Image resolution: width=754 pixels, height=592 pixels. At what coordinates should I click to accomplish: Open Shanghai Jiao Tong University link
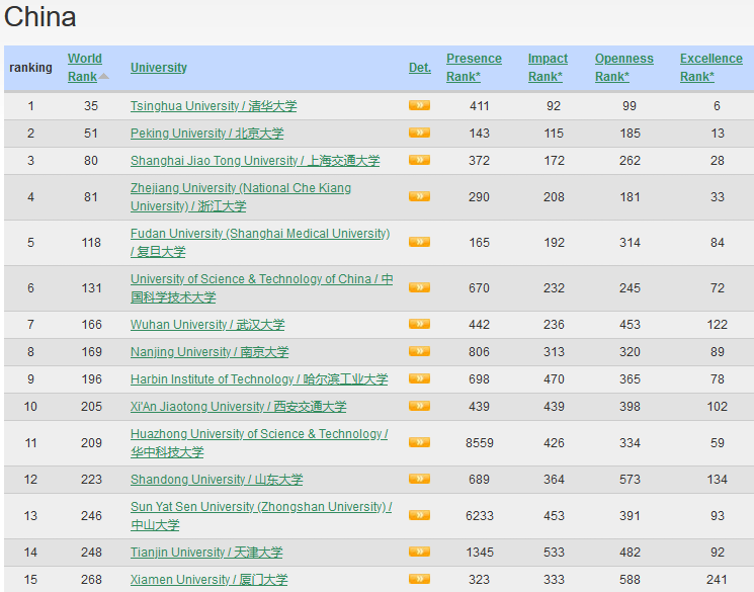pyautogui.click(x=254, y=161)
